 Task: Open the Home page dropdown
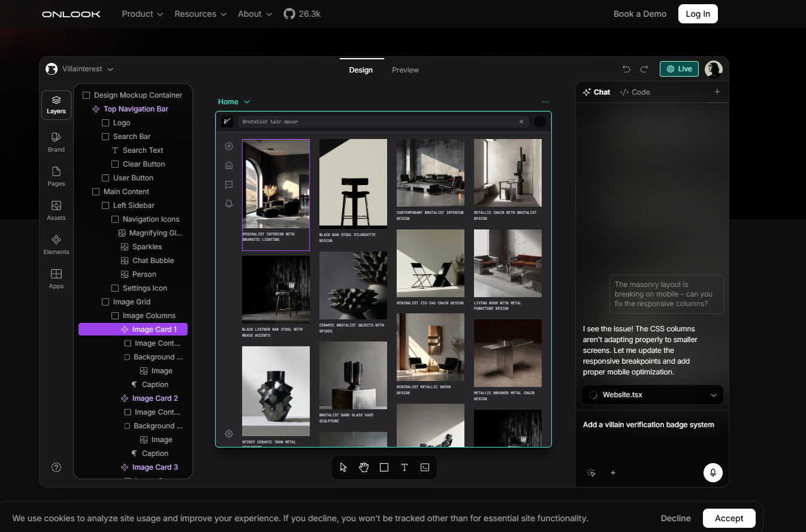234,102
